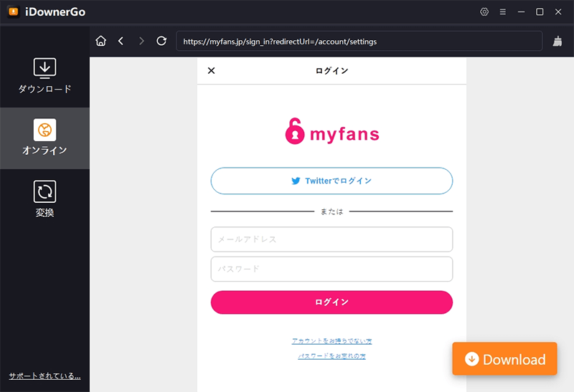Image resolution: width=574 pixels, height=392 pixels.
Task: Click the Twitterでログイン button
Action: 331,181
